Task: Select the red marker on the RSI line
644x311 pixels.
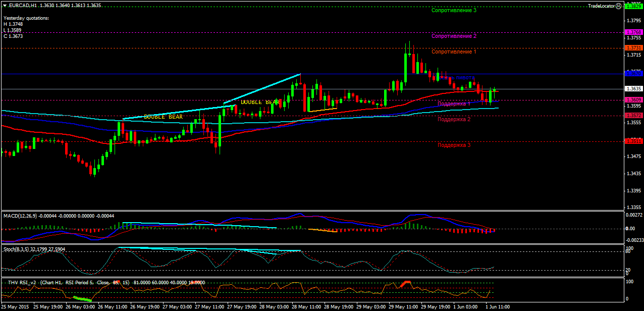Action: (x=405, y=284)
